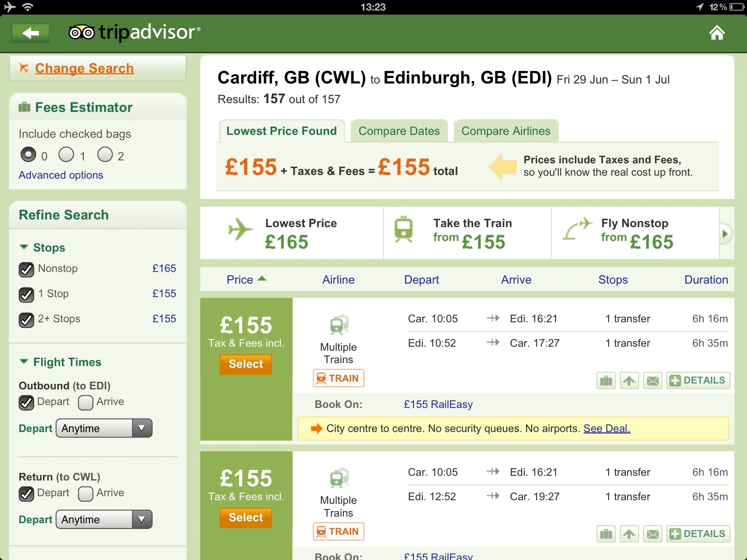This screenshot has height=560, width=747.
Task: Select 1 checked bag radio button
Action: [66, 155]
